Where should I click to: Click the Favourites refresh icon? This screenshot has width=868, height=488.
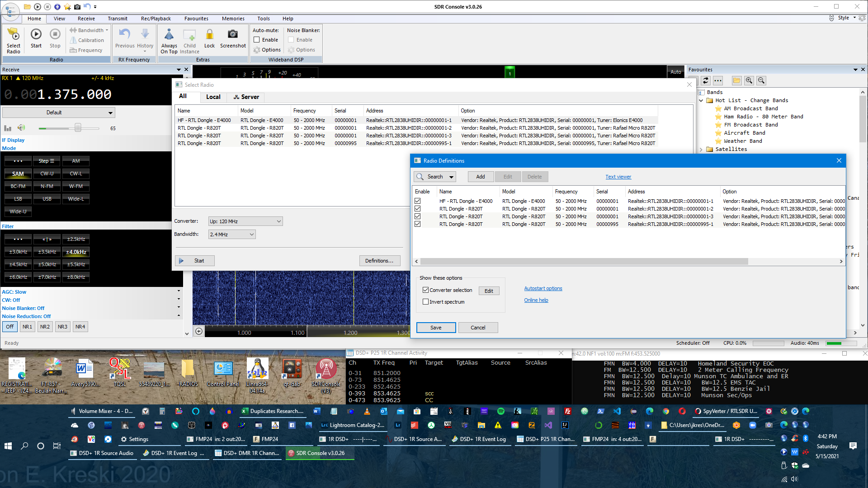[x=706, y=80]
